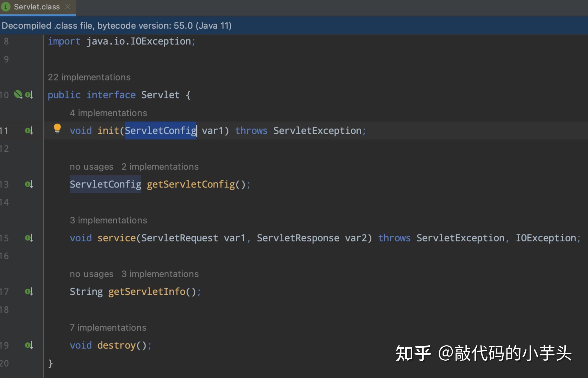Screen dimensions: 588x378
Task: Open the 'no usages' hint above getServletInfo
Action: (91, 274)
